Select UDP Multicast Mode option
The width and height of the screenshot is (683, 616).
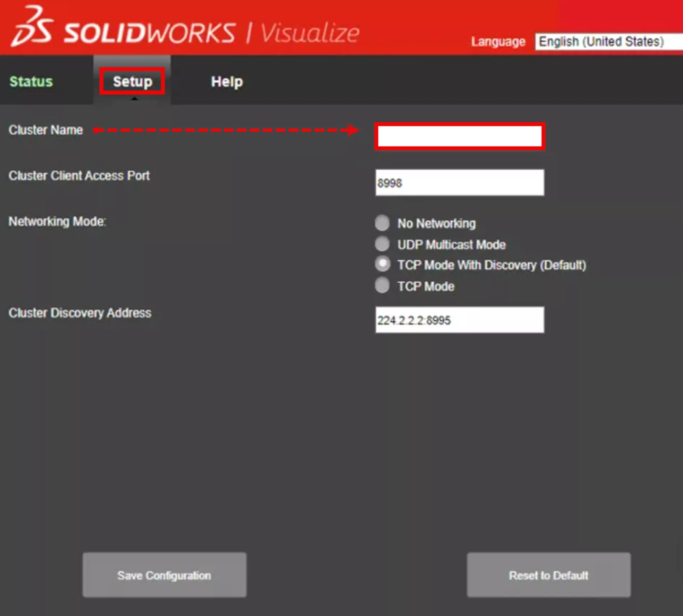(x=382, y=244)
